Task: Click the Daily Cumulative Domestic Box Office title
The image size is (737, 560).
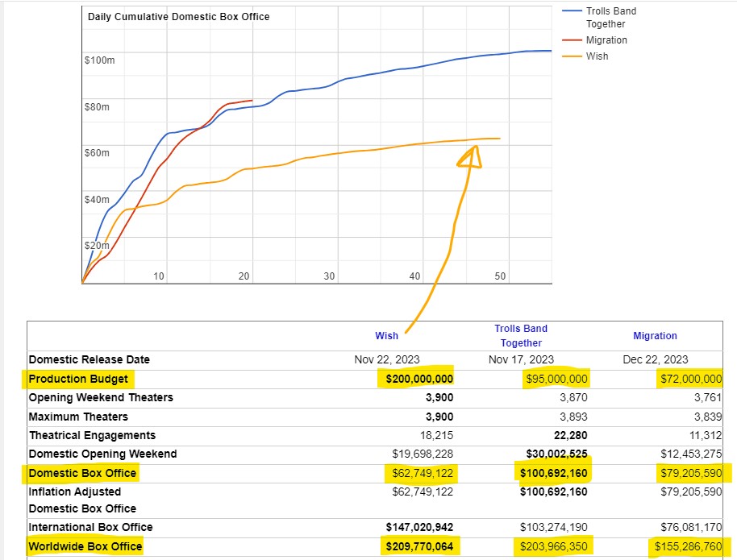Action: tap(178, 17)
